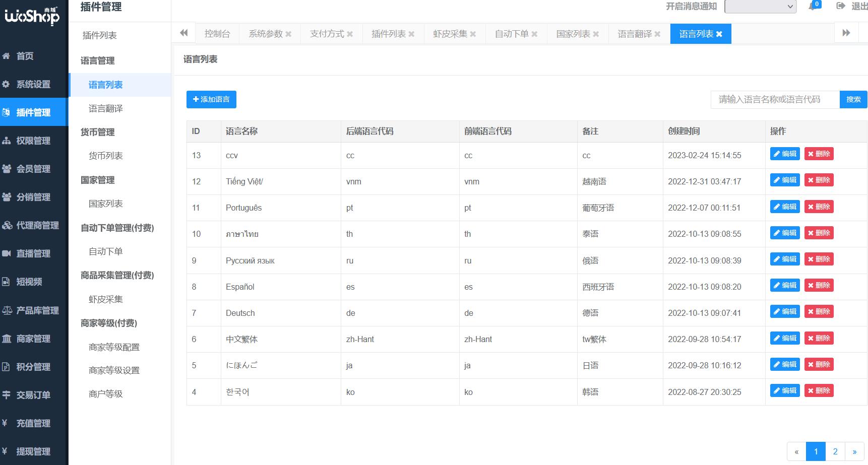This screenshot has width=868, height=465.
Task: Click the 添加语言 button
Action: (x=211, y=99)
